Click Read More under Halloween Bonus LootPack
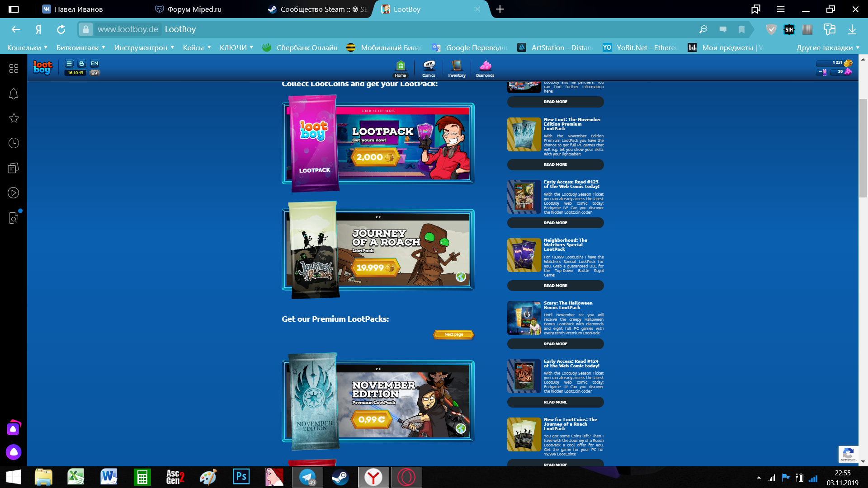The image size is (868, 488). [556, 344]
